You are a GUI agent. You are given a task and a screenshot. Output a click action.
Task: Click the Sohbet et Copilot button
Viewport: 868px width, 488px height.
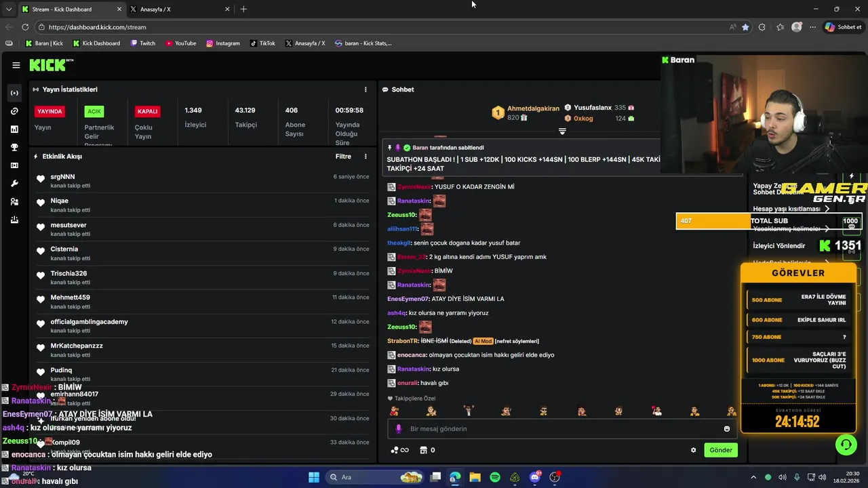tap(843, 27)
